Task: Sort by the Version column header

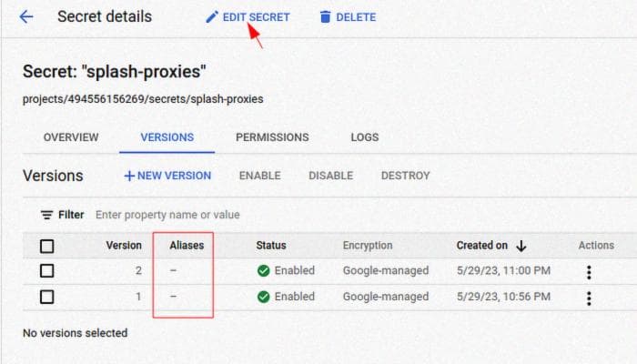Action: 124,246
